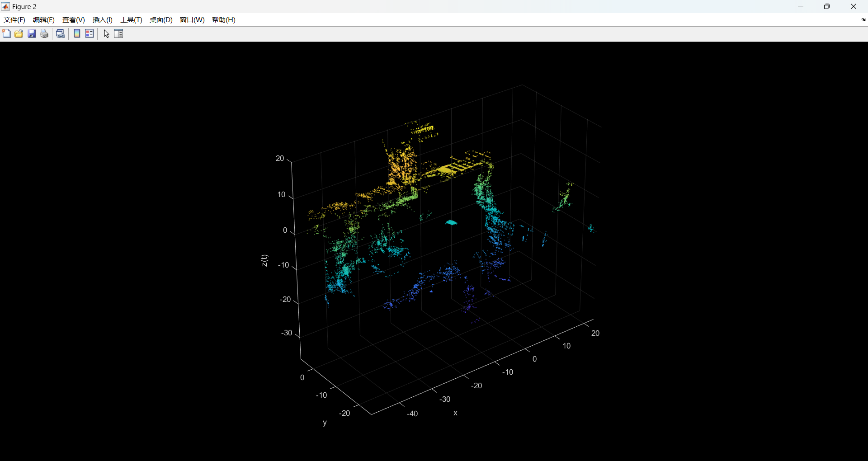Viewport: 868px width, 461px height.
Task: Click the MATLAB logo in the title bar
Action: (x=5, y=6)
